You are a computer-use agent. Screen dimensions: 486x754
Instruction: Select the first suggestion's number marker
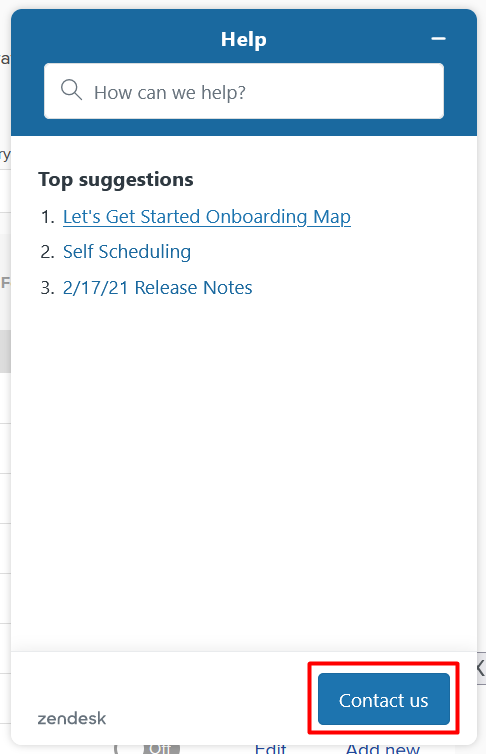48,217
